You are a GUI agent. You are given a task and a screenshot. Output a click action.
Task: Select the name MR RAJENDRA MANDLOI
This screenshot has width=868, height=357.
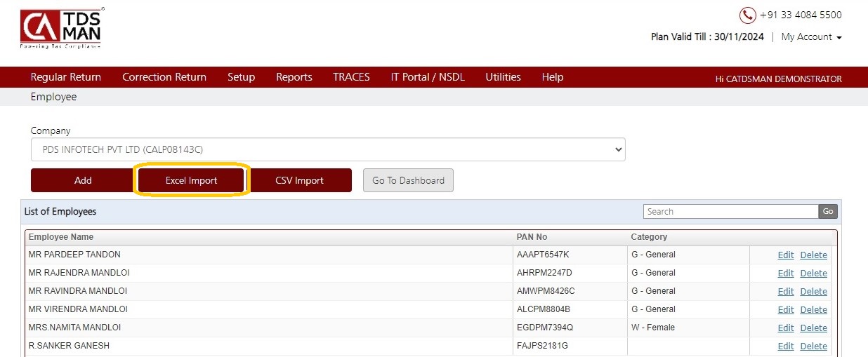79,273
